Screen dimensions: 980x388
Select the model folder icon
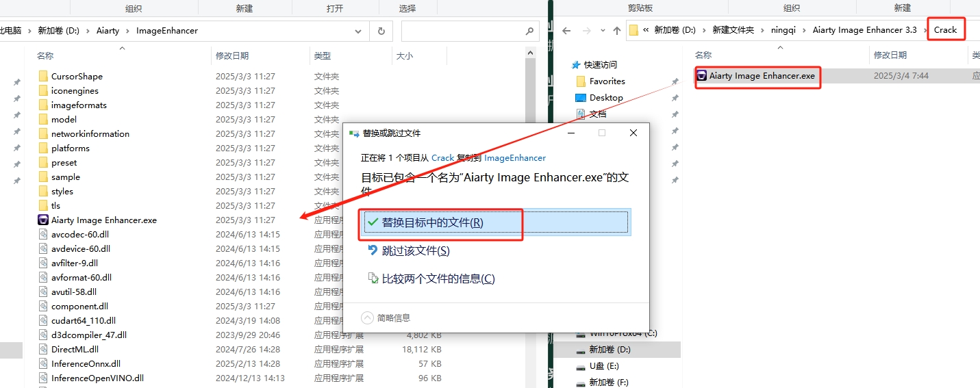[43, 119]
